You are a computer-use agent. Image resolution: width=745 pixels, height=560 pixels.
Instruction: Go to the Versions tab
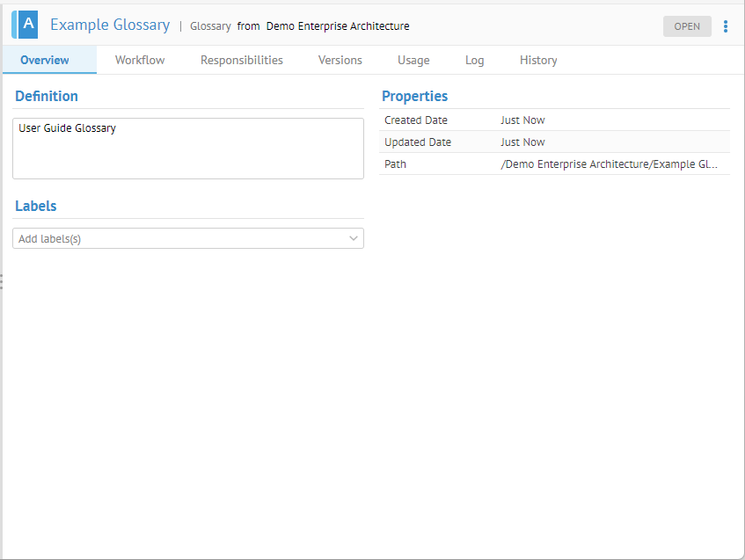tap(340, 60)
